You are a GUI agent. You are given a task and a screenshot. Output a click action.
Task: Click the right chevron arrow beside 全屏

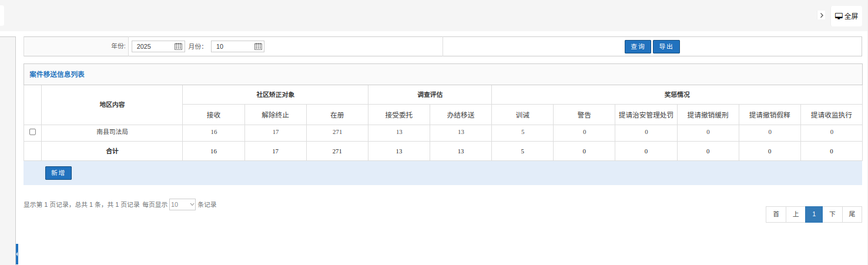pos(822,15)
